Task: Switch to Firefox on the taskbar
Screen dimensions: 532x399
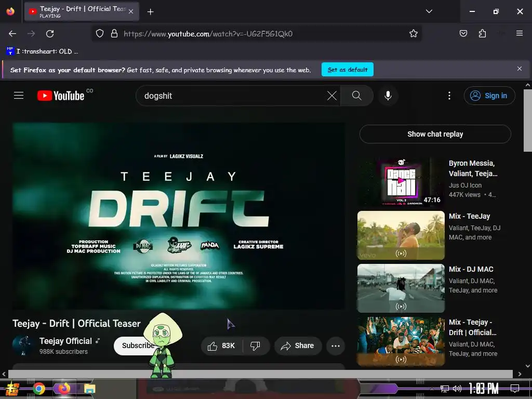Action: pos(64,389)
